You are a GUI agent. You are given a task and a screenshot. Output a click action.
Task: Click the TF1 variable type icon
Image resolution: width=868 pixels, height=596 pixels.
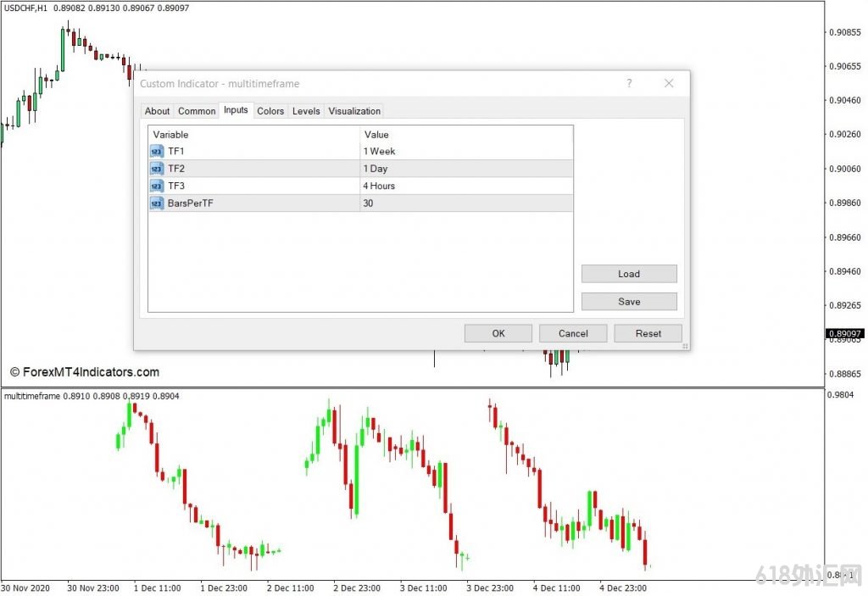point(157,152)
